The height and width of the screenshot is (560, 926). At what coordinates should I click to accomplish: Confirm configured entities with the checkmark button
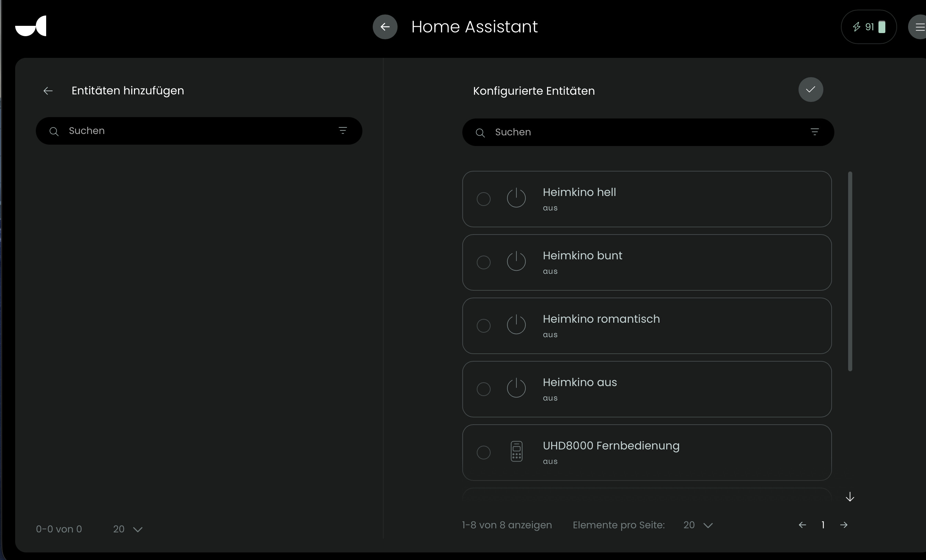tap(811, 90)
